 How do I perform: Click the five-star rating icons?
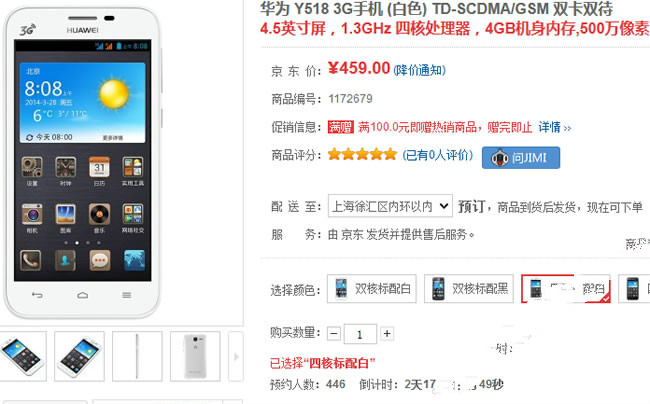click(362, 155)
